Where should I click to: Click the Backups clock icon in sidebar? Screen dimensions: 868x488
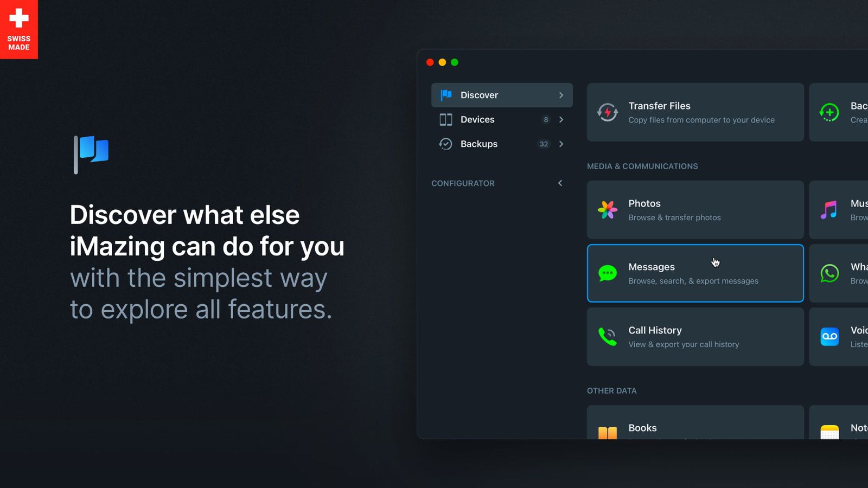click(445, 144)
